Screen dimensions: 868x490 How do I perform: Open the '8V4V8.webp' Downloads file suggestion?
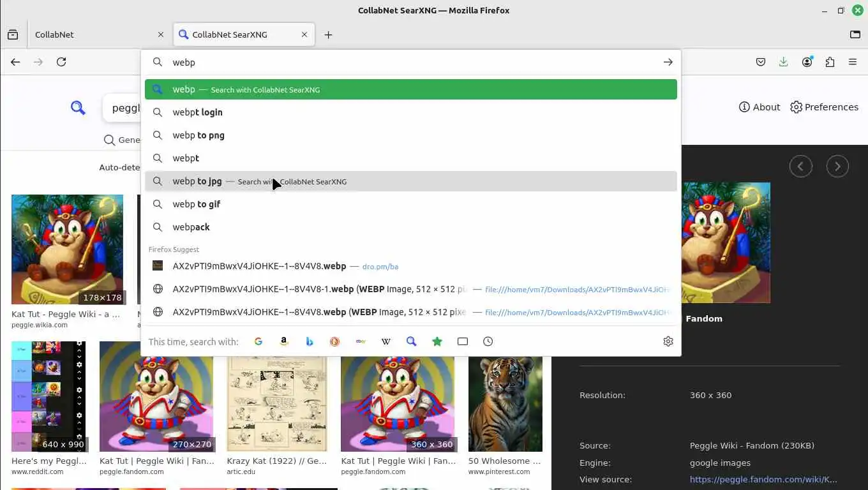411,312
